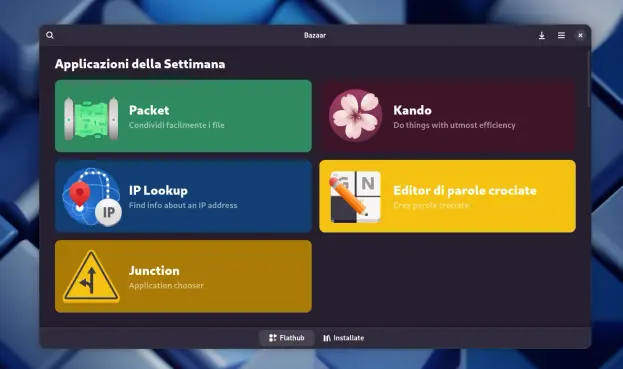Viewport: 623px width, 369px height.
Task: Click the Flathub tab grid icon
Action: click(272, 338)
